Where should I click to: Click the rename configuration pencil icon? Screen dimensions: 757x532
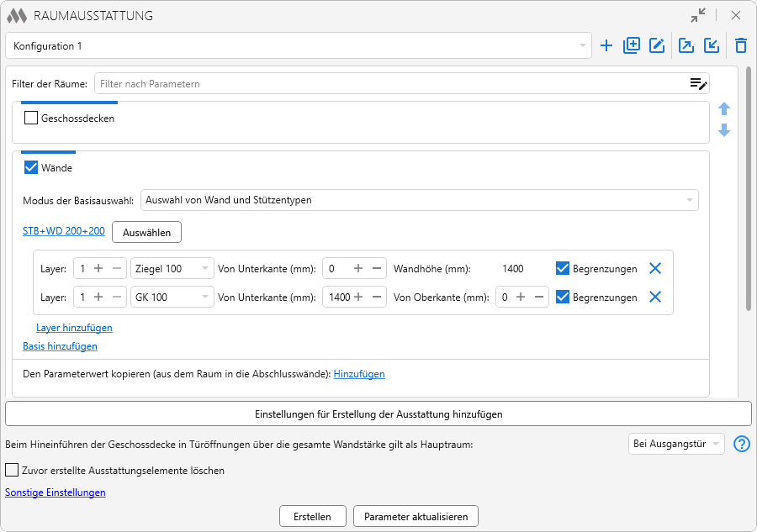coord(657,46)
